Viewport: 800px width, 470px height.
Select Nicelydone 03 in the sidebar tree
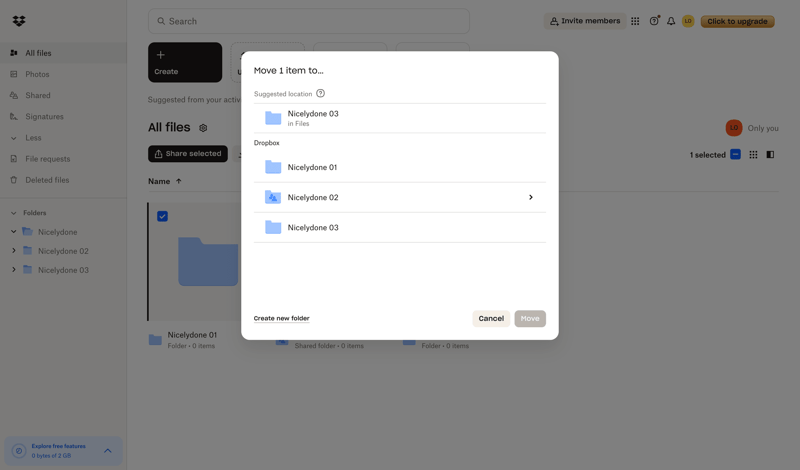(x=63, y=270)
